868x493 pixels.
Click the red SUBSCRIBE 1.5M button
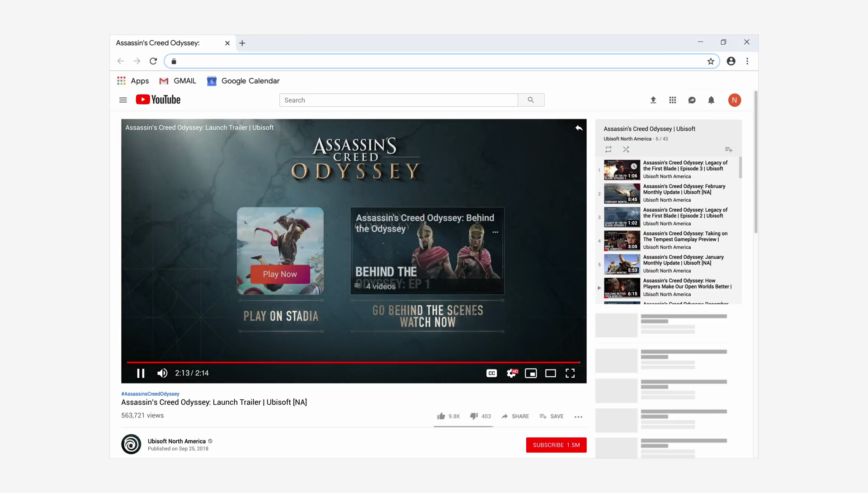pyautogui.click(x=556, y=445)
